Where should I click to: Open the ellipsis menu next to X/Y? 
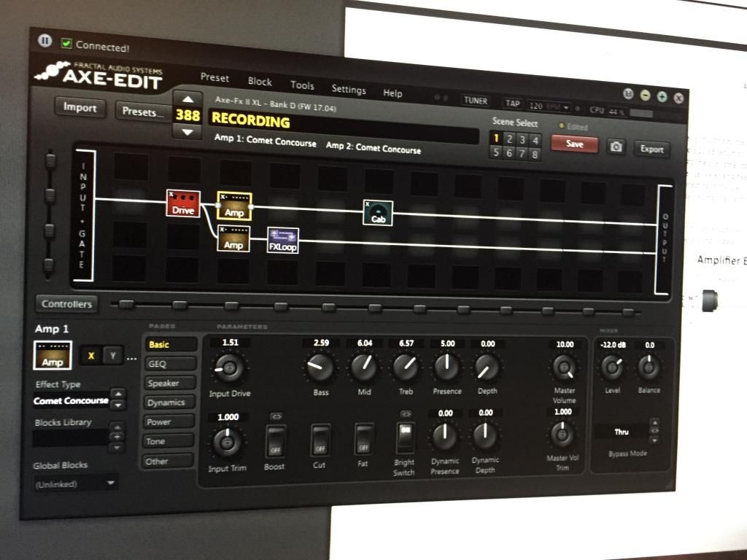click(132, 358)
